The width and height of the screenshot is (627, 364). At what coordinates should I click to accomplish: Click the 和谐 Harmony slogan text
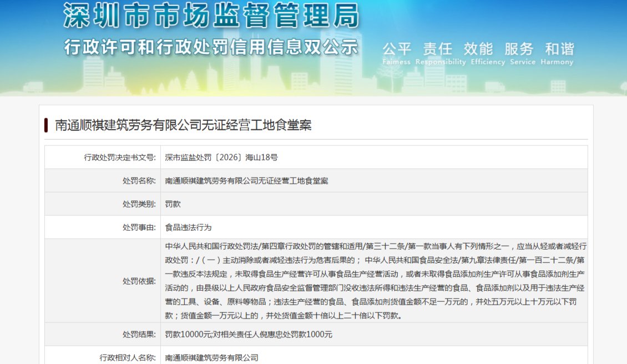tap(557, 54)
